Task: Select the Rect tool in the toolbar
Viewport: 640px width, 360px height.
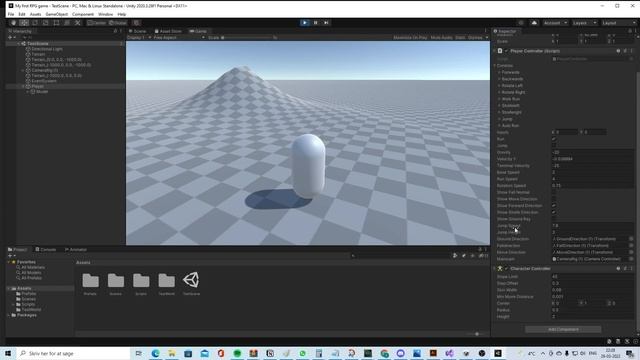Action: [56, 23]
